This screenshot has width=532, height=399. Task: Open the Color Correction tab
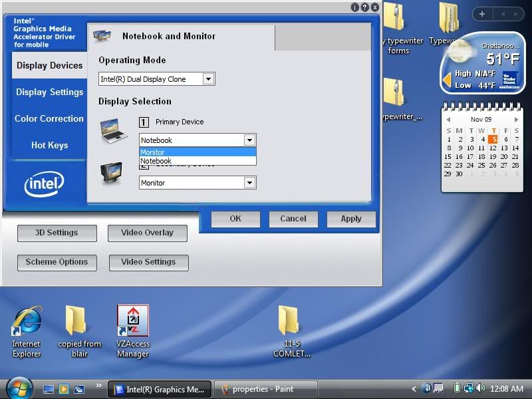click(x=49, y=118)
